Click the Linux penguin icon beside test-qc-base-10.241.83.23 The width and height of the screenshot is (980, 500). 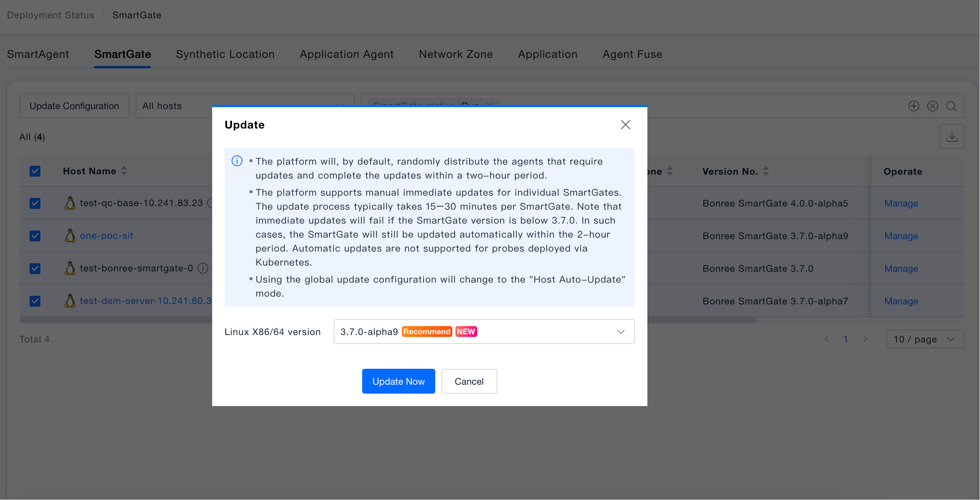click(70, 203)
